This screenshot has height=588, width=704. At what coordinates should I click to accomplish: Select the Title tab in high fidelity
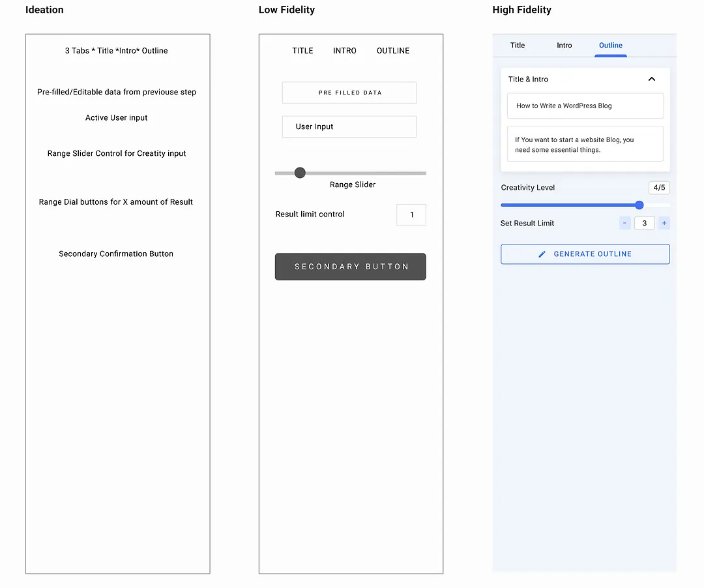tap(517, 46)
